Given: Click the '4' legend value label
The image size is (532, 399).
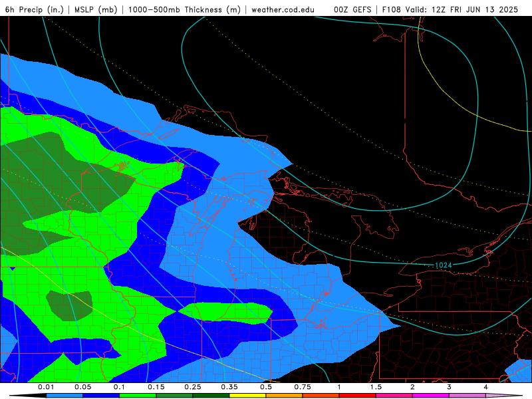Looking at the screenshot, I should coord(485,387).
